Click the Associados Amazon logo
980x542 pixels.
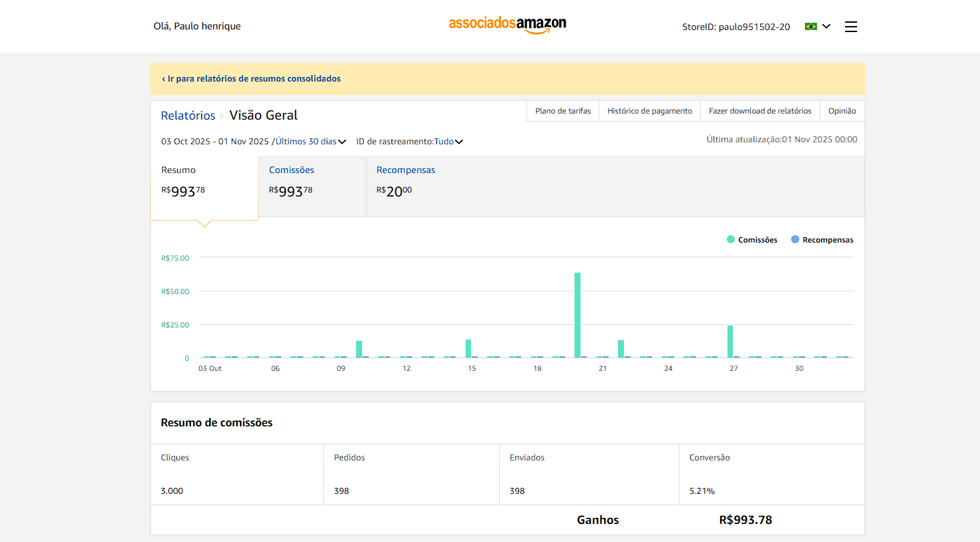[507, 25]
